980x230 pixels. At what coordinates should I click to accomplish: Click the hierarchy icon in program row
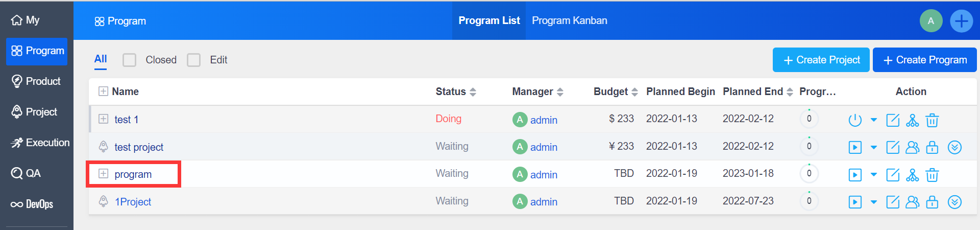pos(912,175)
